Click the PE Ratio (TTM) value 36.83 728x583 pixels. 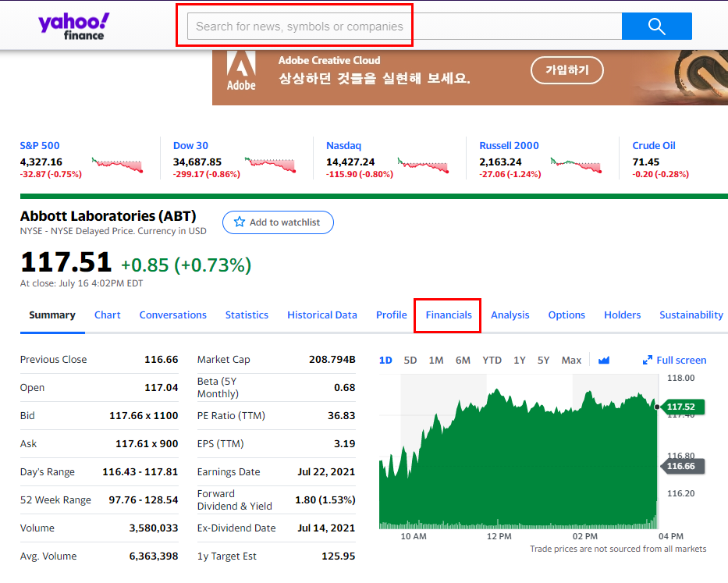pos(341,415)
